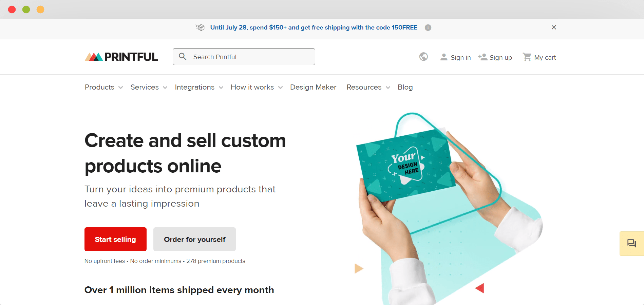Click the info icon beside the shipping promo

pyautogui.click(x=428, y=27)
